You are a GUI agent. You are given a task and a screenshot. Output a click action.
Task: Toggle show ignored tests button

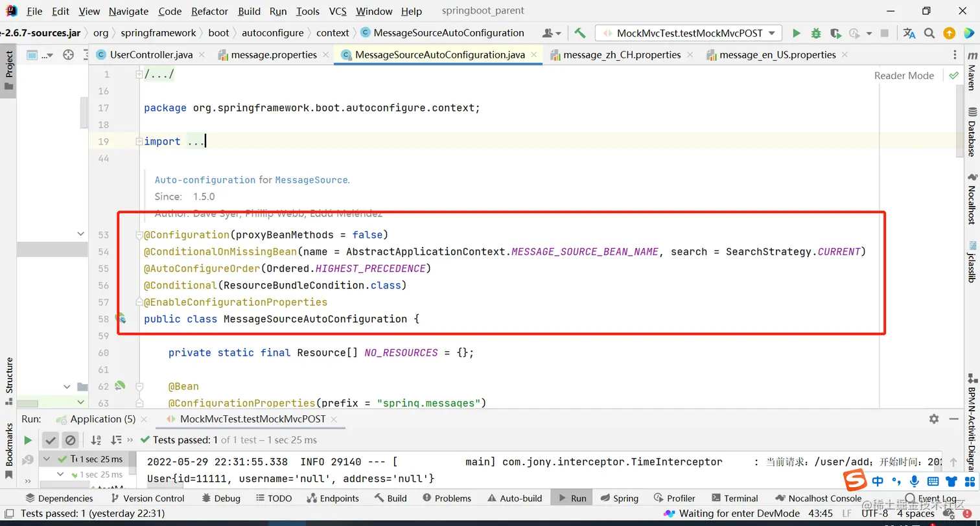click(x=70, y=440)
